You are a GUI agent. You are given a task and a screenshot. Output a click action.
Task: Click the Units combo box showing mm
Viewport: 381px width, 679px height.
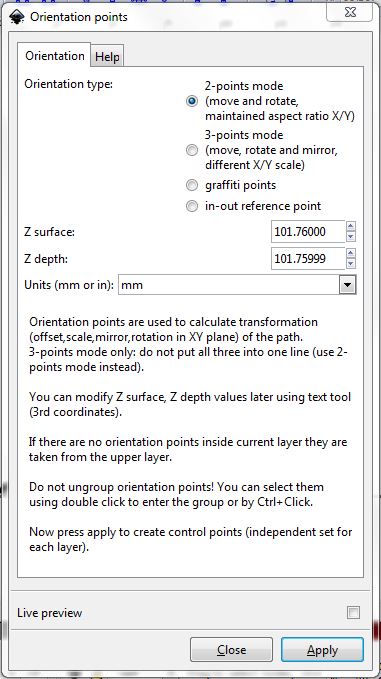(237, 285)
